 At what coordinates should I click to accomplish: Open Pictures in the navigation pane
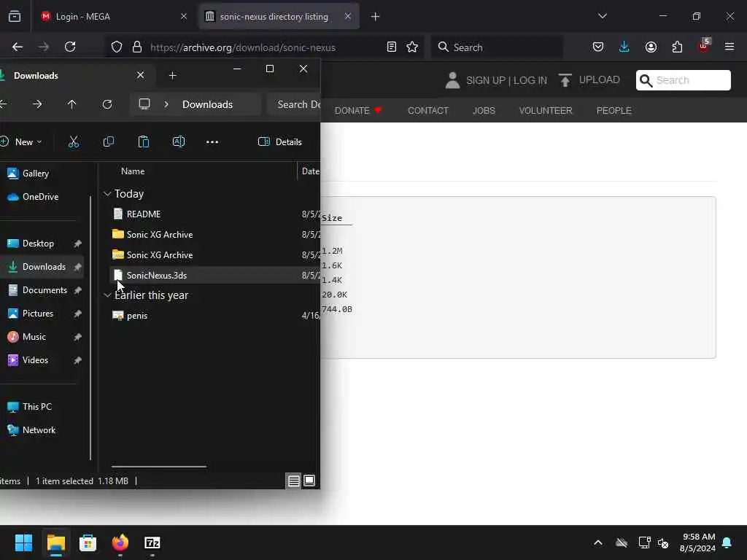click(38, 314)
